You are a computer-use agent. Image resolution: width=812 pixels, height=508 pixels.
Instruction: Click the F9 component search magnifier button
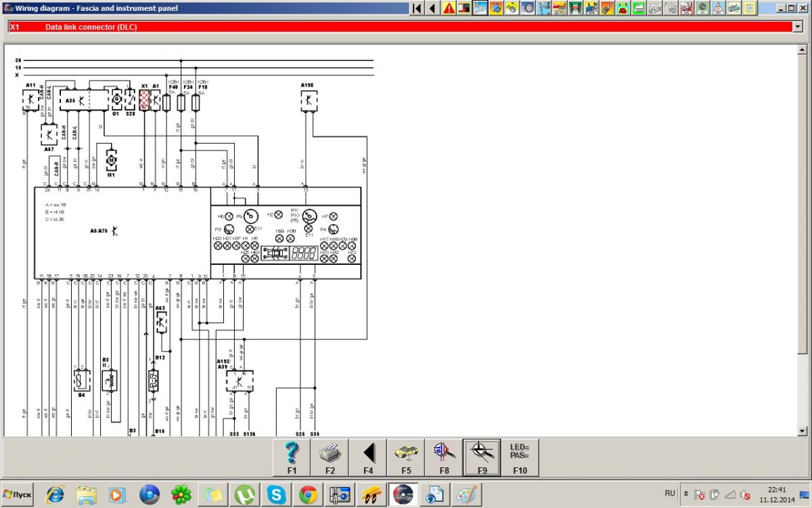coord(482,457)
